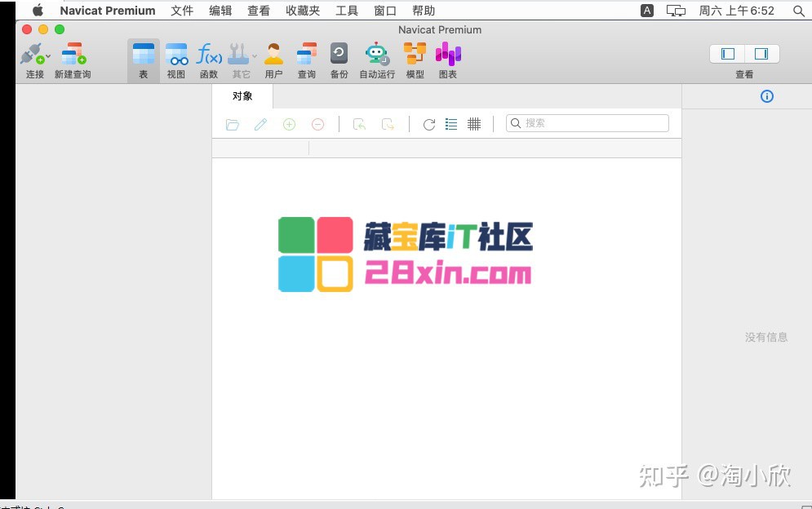This screenshot has width=812, height=509.
Task: Click the green new table plus icon
Action: 289,124
